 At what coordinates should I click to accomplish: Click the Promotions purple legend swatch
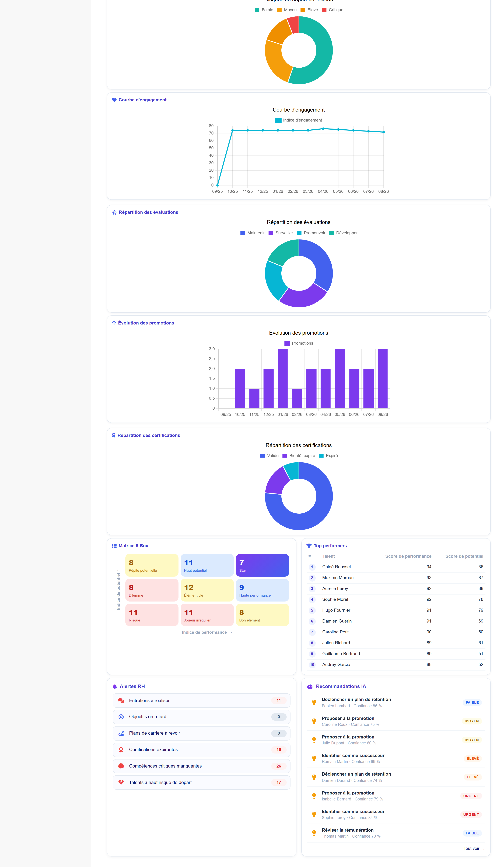[x=287, y=343]
